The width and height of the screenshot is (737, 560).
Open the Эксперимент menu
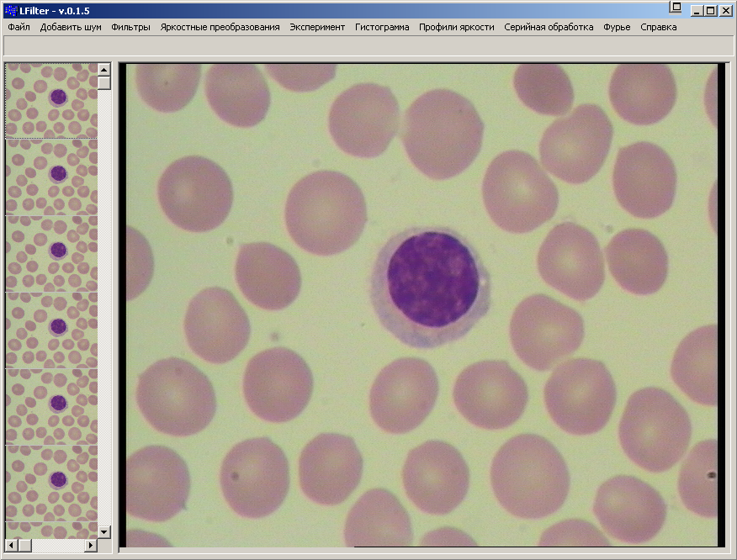[317, 27]
